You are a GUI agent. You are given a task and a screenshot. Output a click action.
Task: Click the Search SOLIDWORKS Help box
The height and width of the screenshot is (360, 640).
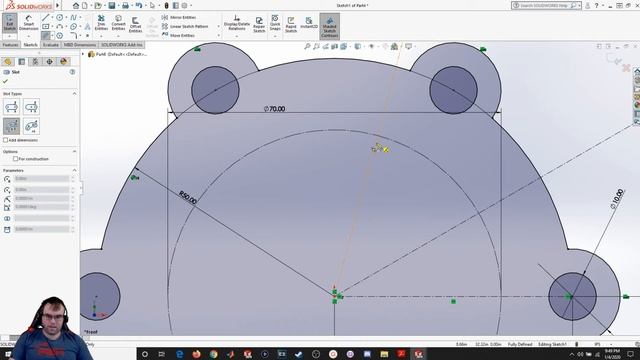click(544, 6)
